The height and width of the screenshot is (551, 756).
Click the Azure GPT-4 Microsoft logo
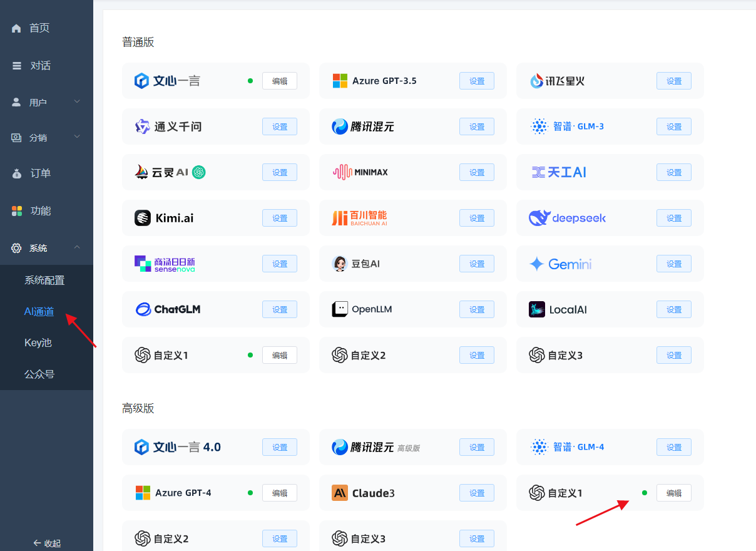[143, 493]
